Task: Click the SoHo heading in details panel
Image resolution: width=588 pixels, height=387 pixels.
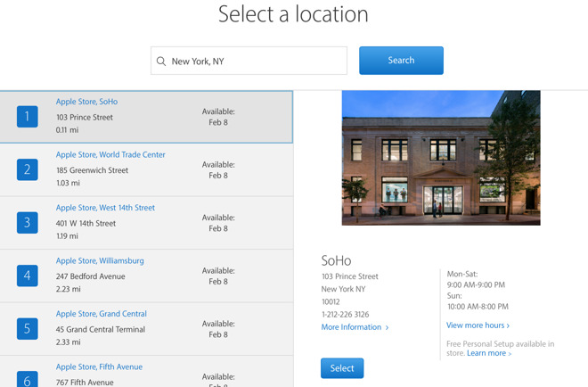Action: pyautogui.click(x=336, y=260)
